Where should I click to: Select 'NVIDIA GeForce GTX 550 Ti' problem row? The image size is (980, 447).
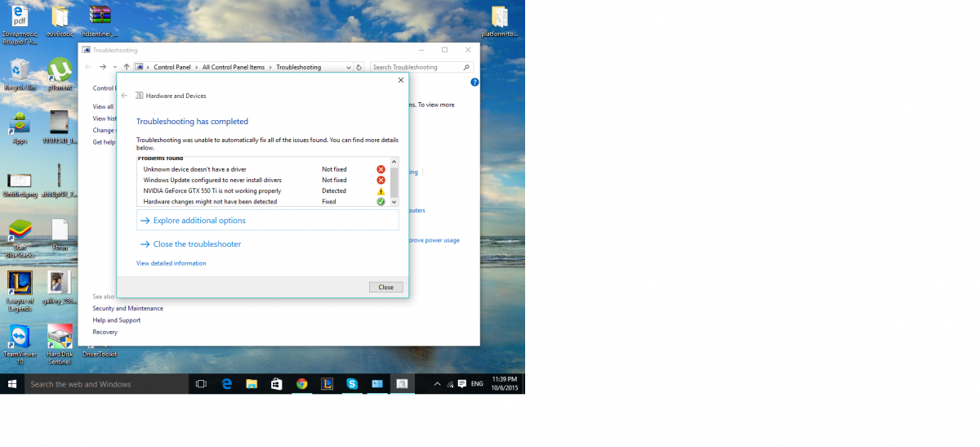coord(263,190)
